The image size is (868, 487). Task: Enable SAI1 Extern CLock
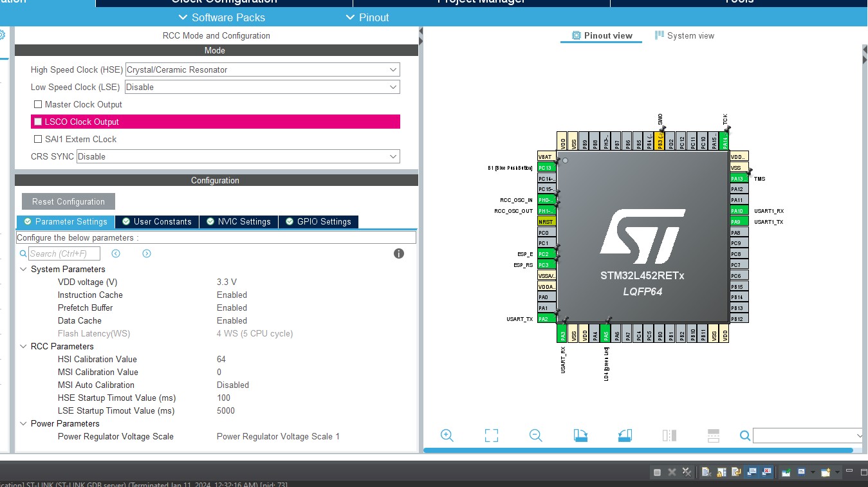pos(37,139)
